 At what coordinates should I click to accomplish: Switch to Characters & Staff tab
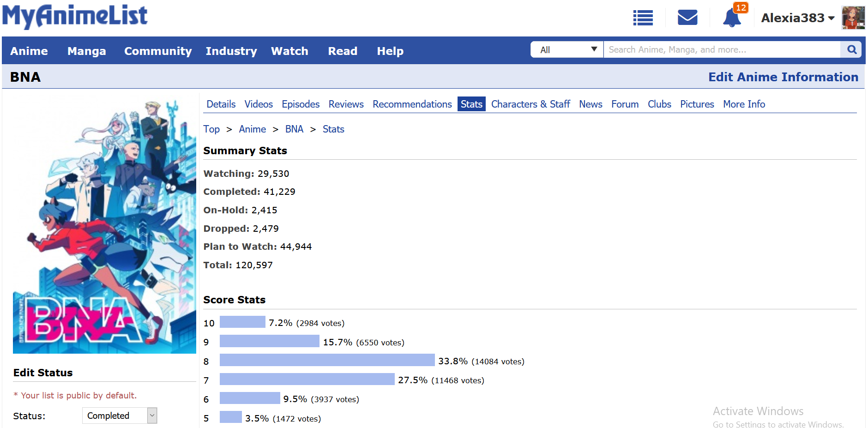pos(530,104)
